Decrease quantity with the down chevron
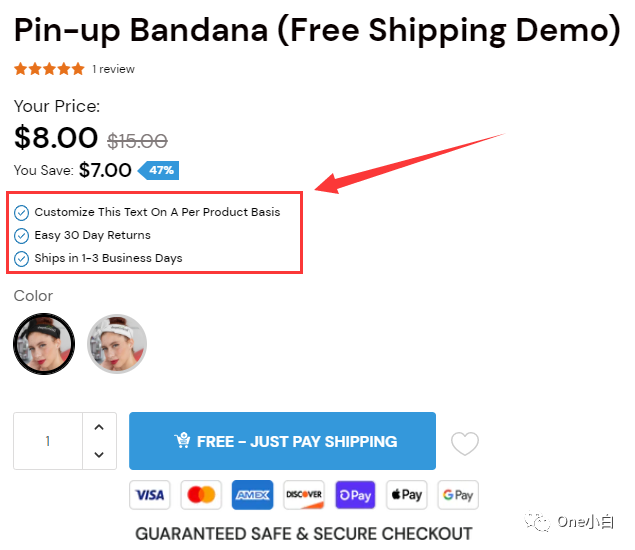 99,454
